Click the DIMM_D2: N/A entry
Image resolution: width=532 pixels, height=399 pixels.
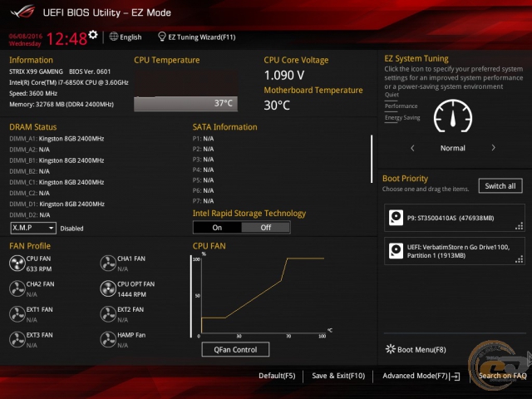tap(30, 214)
